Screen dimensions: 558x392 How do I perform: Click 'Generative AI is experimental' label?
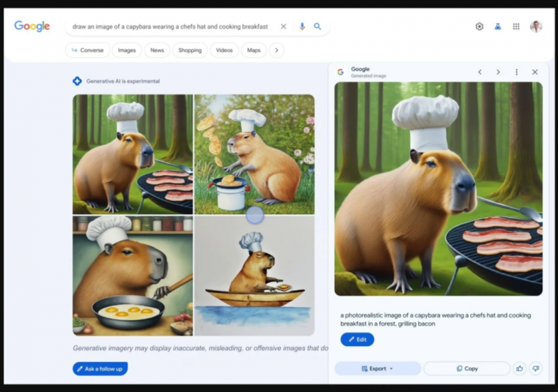point(123,81)
